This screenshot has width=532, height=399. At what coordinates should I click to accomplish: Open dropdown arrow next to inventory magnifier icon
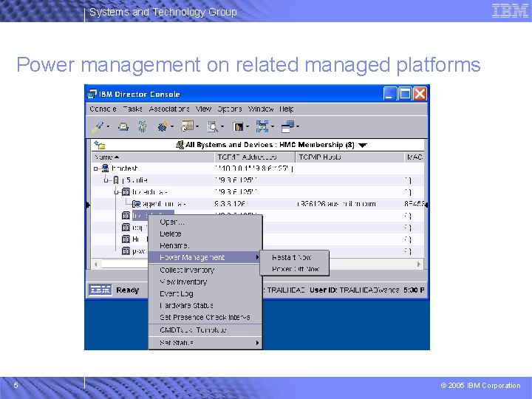[x=222, y=127]
